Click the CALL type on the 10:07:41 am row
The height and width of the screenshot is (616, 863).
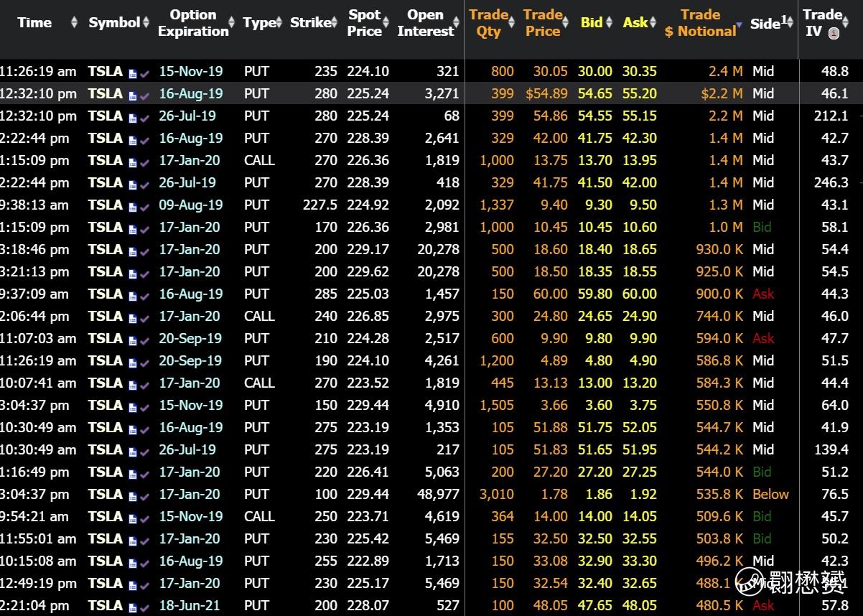click(259, 383)
